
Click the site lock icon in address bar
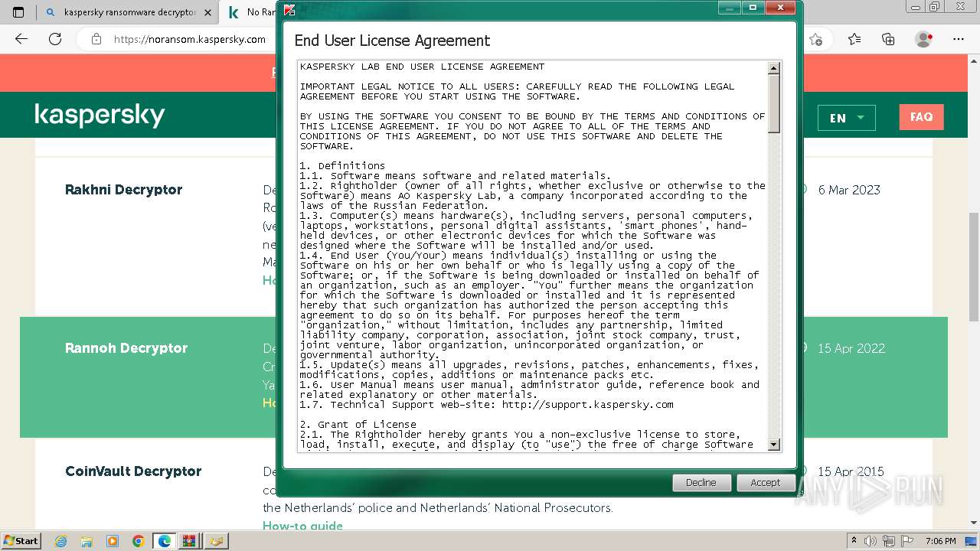click(x=96, y=39)
